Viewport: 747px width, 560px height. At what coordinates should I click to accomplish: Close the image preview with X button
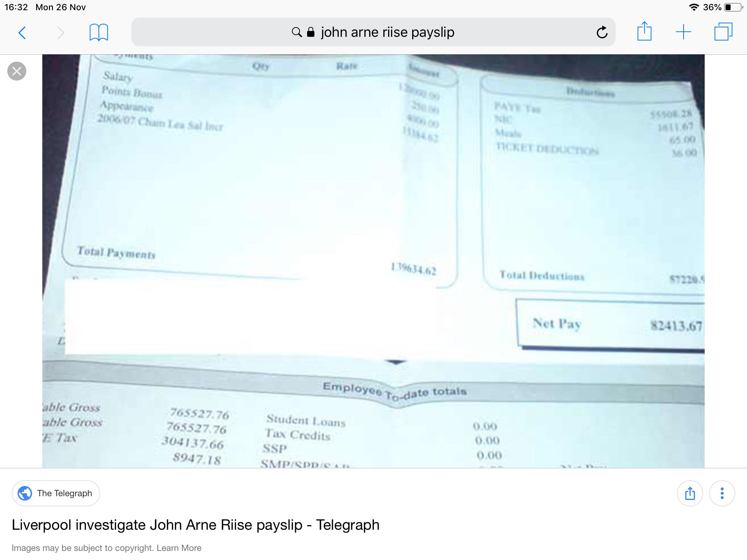coord(17,71)
